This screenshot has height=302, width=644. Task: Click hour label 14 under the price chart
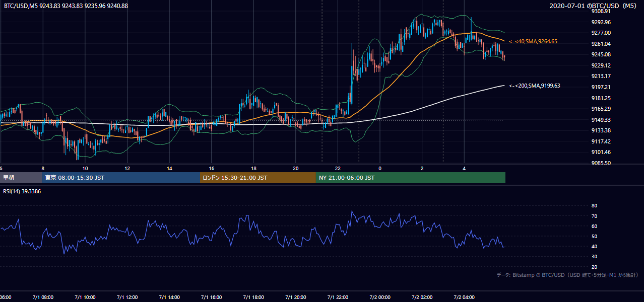coord(169,168)
